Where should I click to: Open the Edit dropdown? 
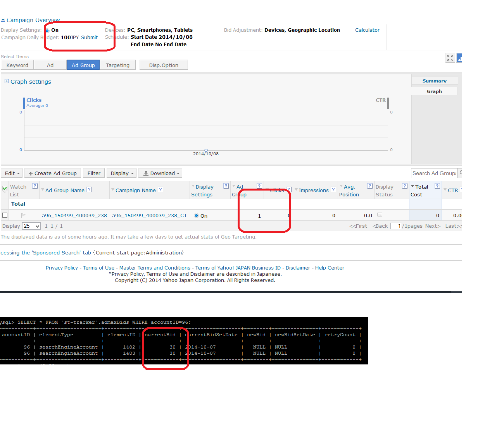tap(12, 173)
